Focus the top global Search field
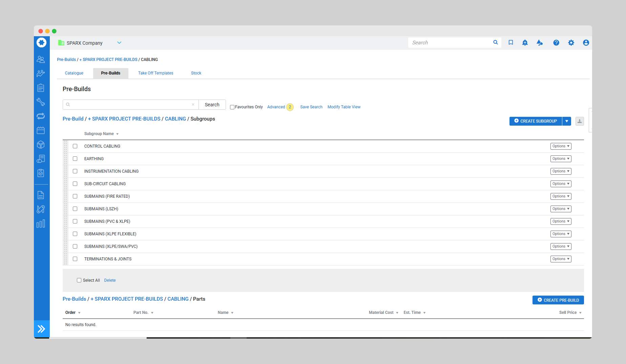 (x=451, y=43)
